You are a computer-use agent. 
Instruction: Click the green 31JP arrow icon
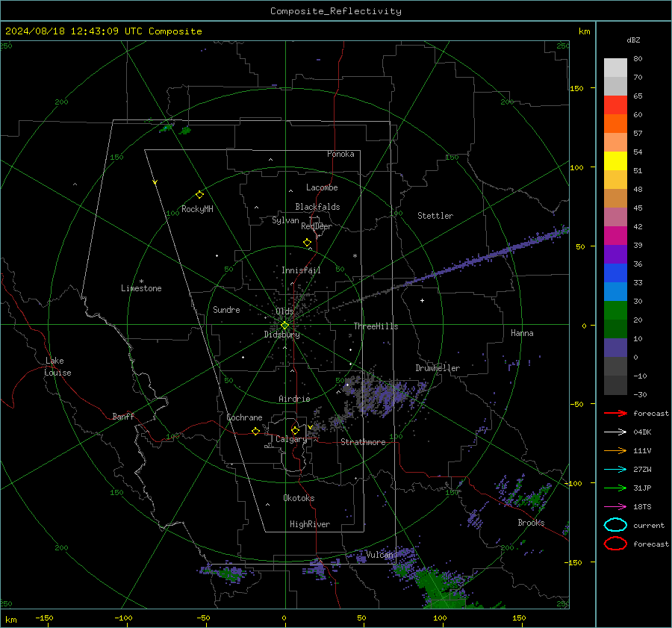(x=615, y=488)
